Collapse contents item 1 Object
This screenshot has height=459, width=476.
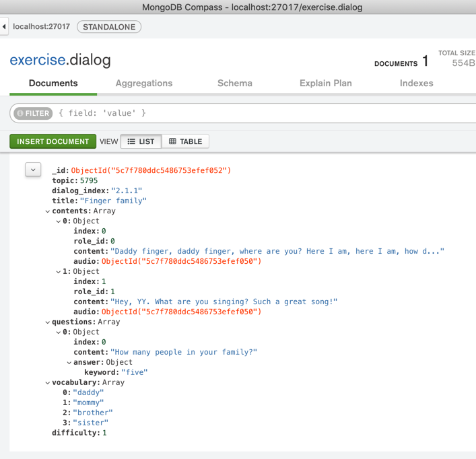59,272
